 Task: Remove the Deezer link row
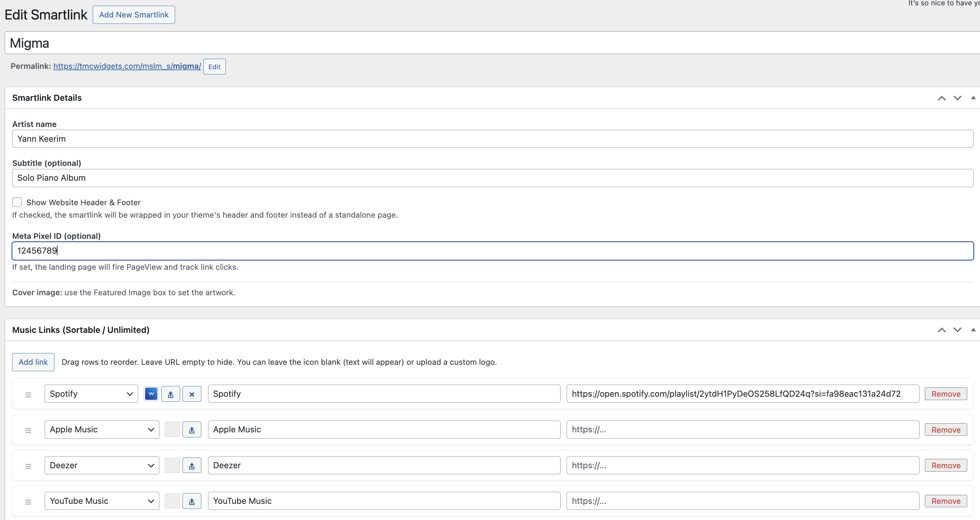945,466
